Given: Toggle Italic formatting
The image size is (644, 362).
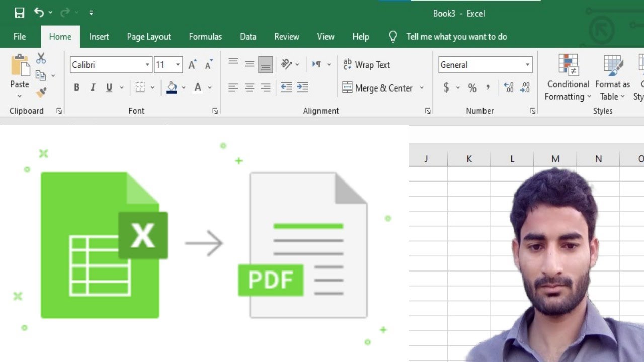Looking at the screenshot, I should [x=93, y=87].
